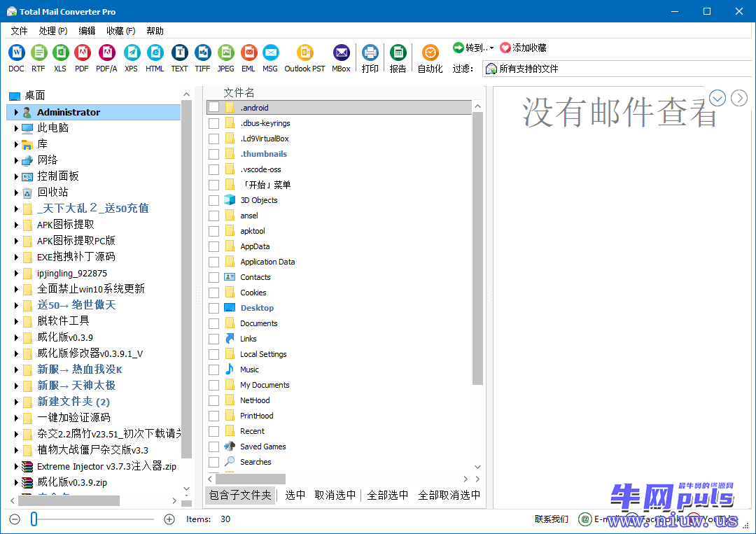Screen dimensions: 756x534
Task: Zoom in with the plus circle
Action: click(169, 519)
